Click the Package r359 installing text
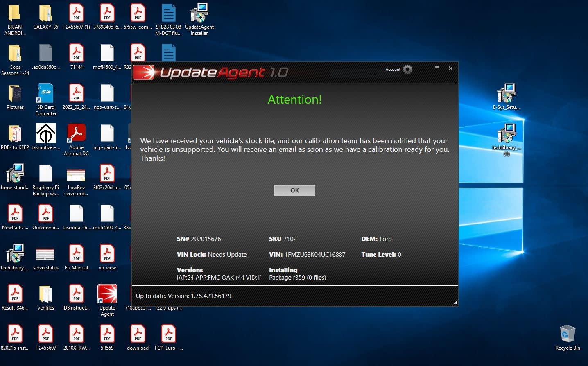The width and height of the screenshot is (588, 366). (298, 278)
